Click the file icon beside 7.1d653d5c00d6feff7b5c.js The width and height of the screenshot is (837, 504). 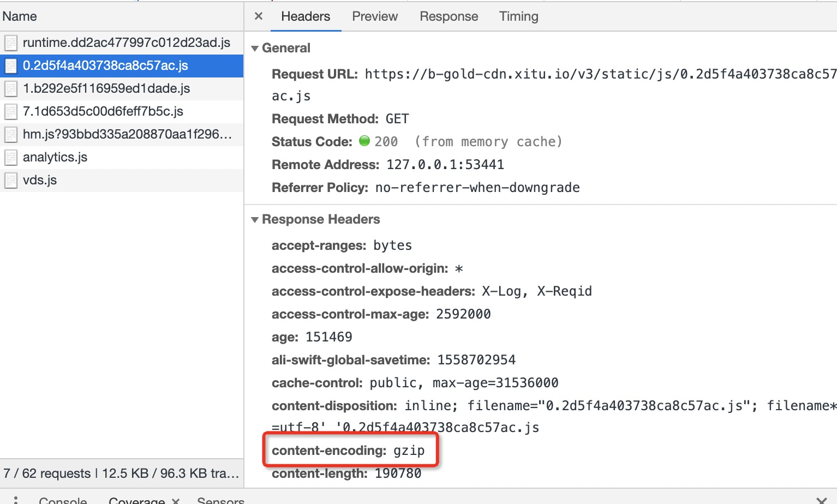pyautogui.click(x=11, y=112)
